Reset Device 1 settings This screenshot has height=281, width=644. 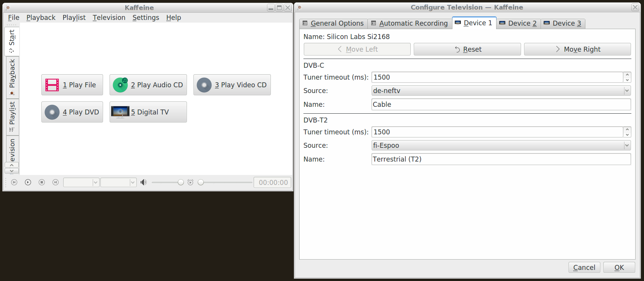(467, 49)
